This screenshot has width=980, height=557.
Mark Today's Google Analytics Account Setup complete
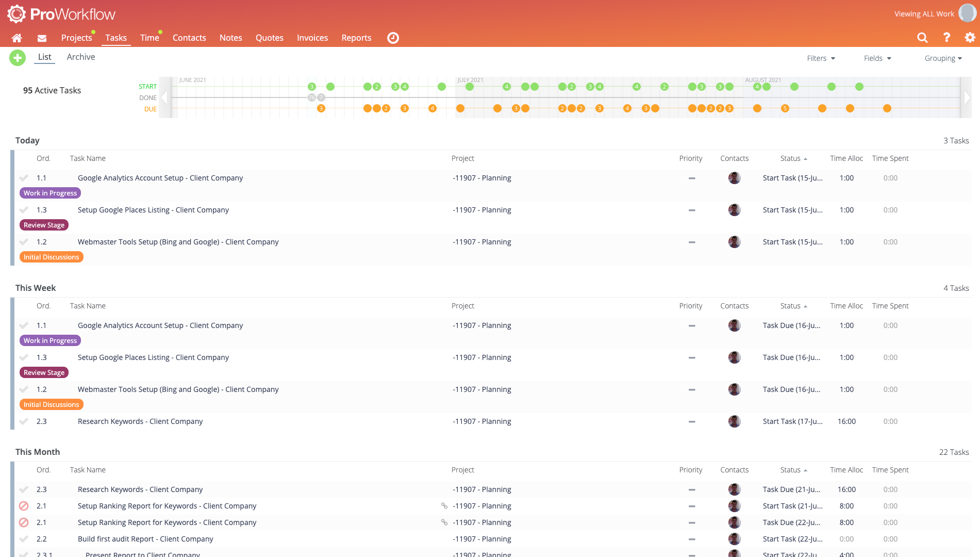click(24, 178)
